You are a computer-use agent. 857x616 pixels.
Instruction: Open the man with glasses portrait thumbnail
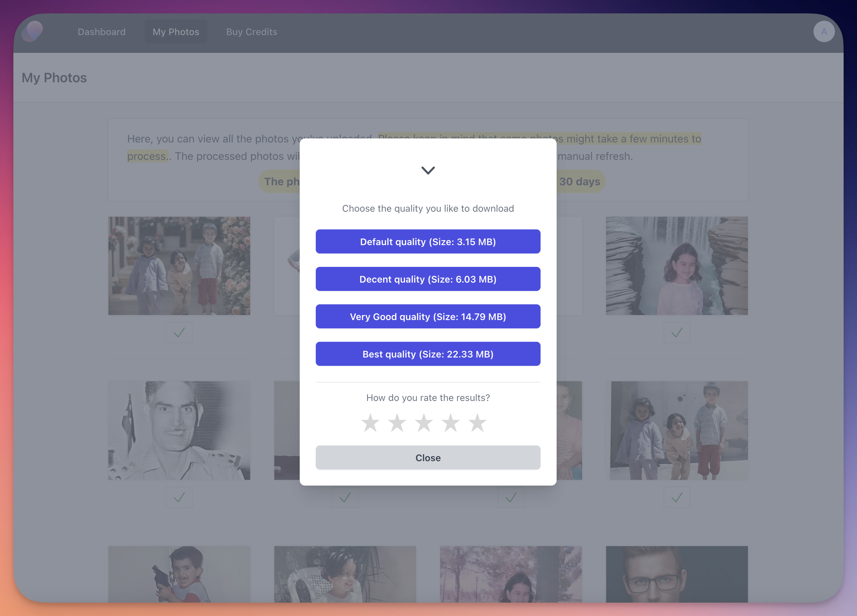[x=677, y=574]
